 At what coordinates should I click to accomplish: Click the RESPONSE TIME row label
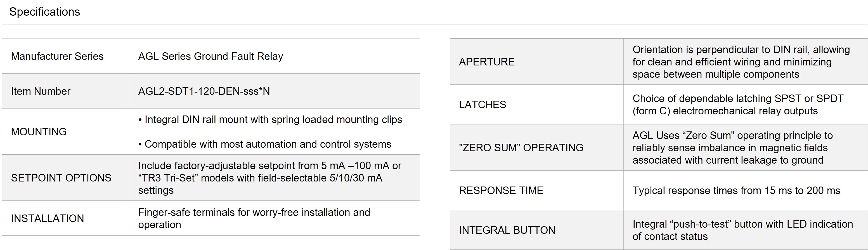tap(501, 191)
